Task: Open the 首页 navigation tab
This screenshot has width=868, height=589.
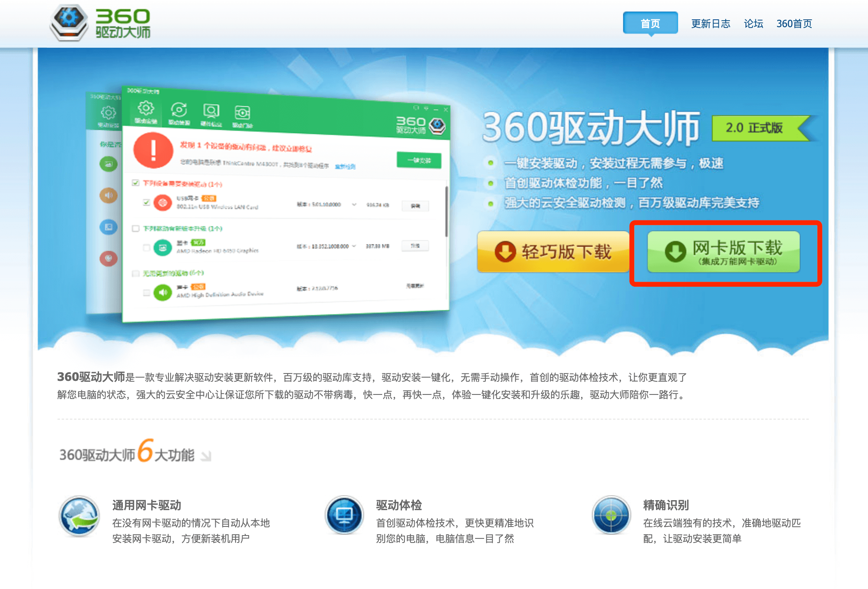Action: point(650,23)
